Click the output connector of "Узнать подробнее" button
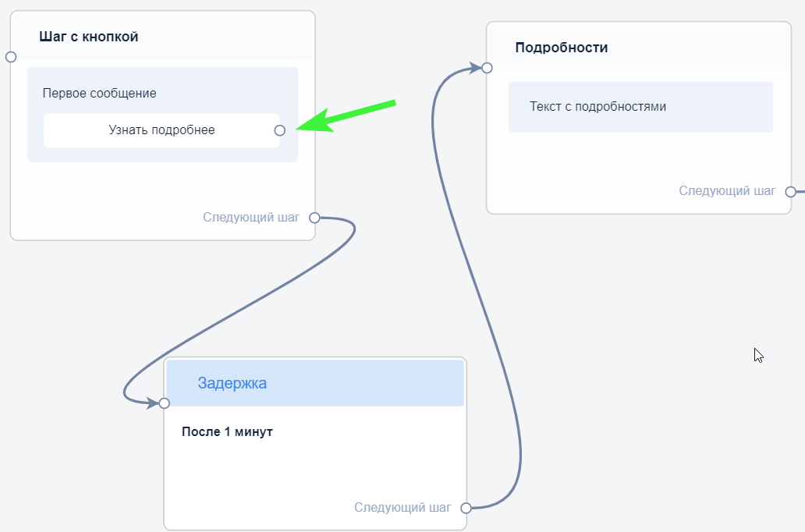This screenshot has height=532, width=805. point(279,130)
